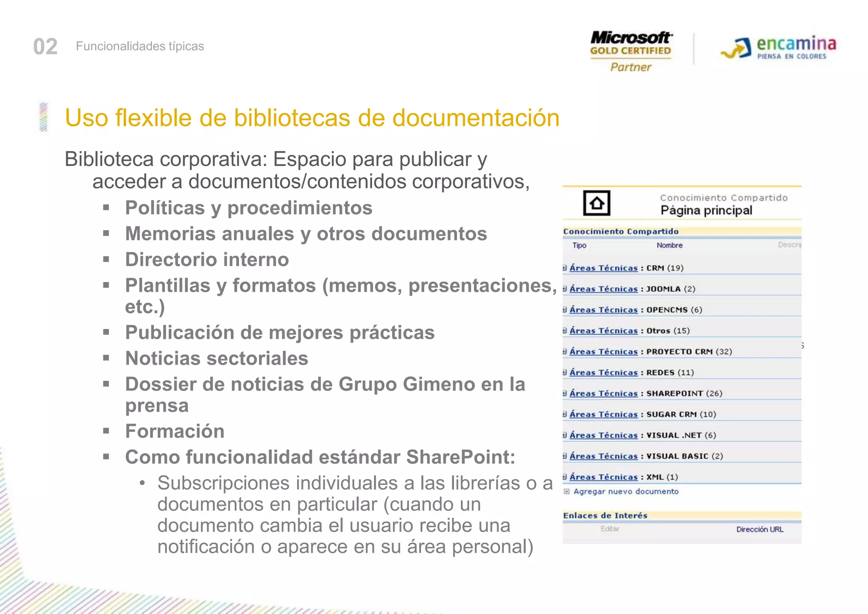The height and width of the screenshot is (614, 868).
Task: Expand the Áreas Técnicas : SHAREPOINT (26) group
Action: (565, 393)
